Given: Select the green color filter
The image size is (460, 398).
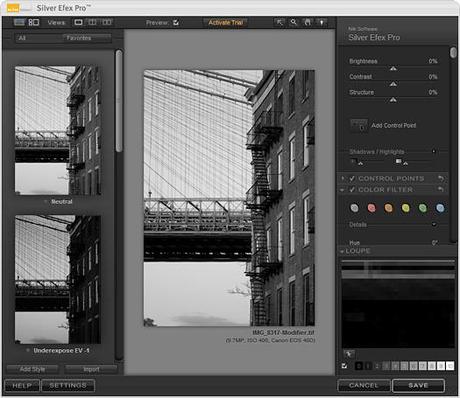Looking at the screenshot, I should (x=423, y=208).
